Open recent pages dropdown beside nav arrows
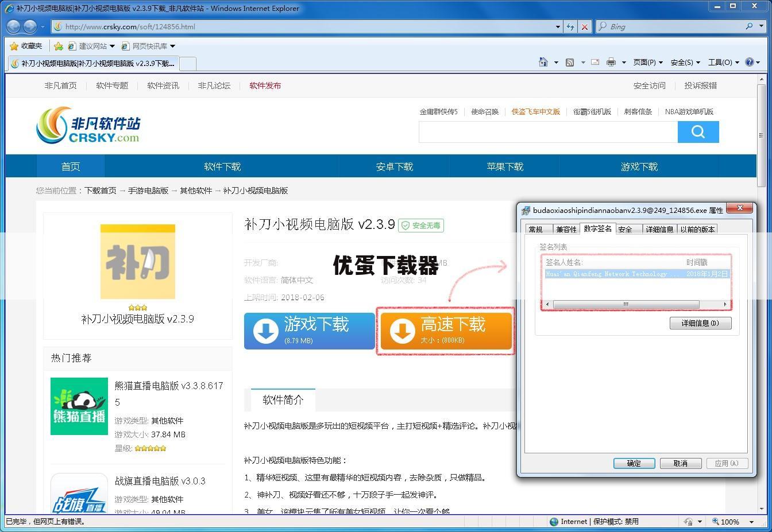The image size is (772, 532). (43, 26)
